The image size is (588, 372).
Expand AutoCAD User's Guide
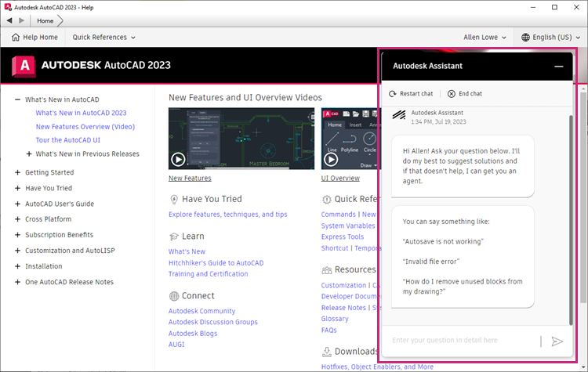click(x=17, y=204)
